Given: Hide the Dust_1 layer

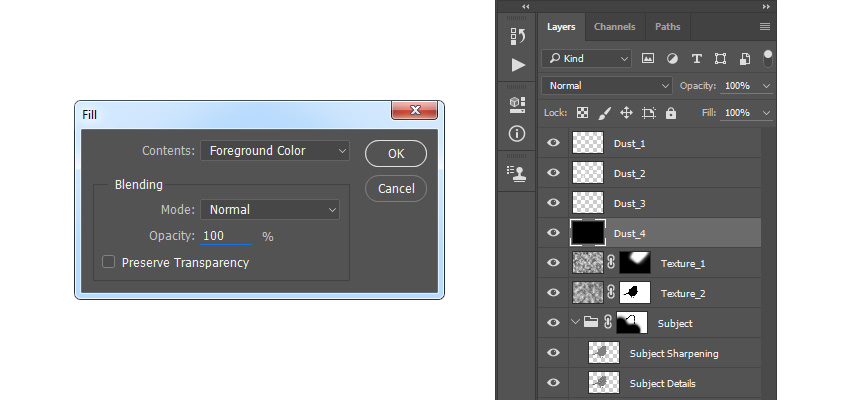Looking at the screenshot, I should (553, 143).
